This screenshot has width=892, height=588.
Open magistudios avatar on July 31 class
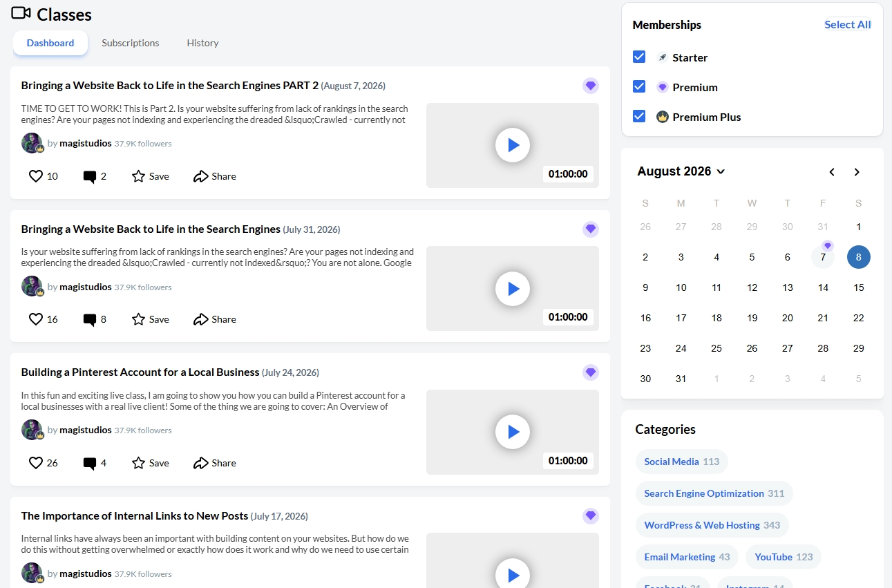coord(32,286)
